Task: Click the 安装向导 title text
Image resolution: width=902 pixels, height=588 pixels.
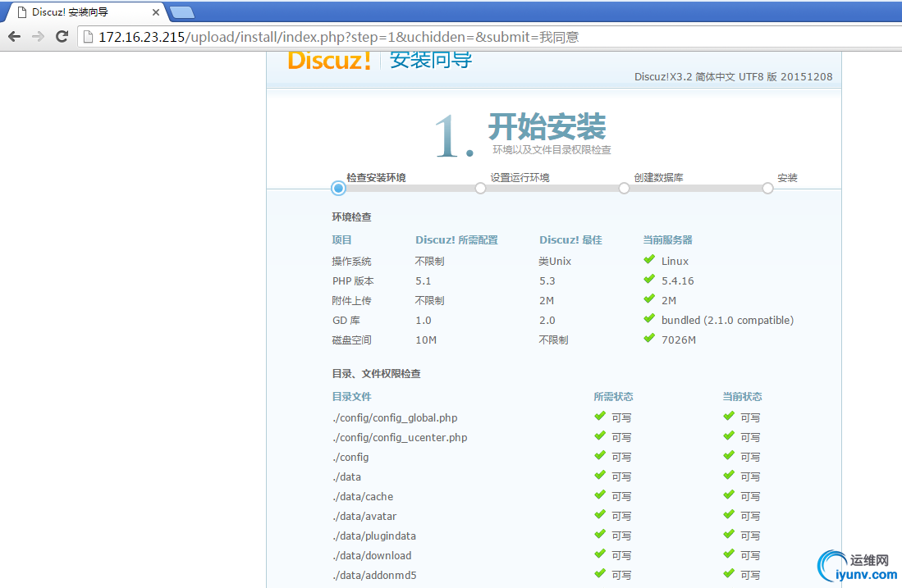Action: click(x=431, y=59)
